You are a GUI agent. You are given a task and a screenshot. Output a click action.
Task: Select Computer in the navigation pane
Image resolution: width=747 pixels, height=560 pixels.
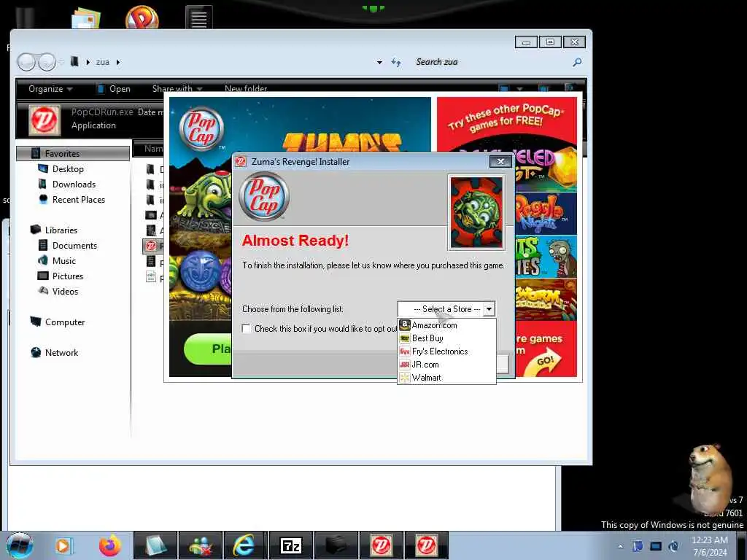pyautogui.click(x=65, y=322)
